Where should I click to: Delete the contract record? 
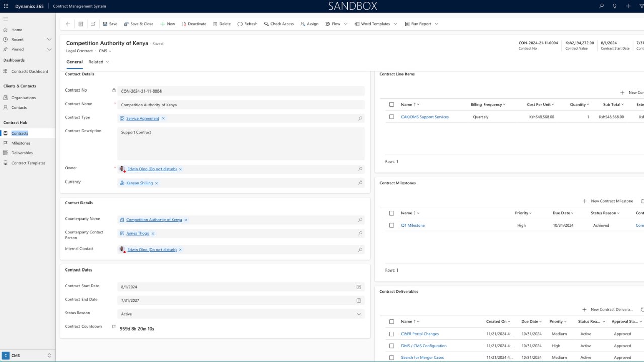[x=222, y=24]
